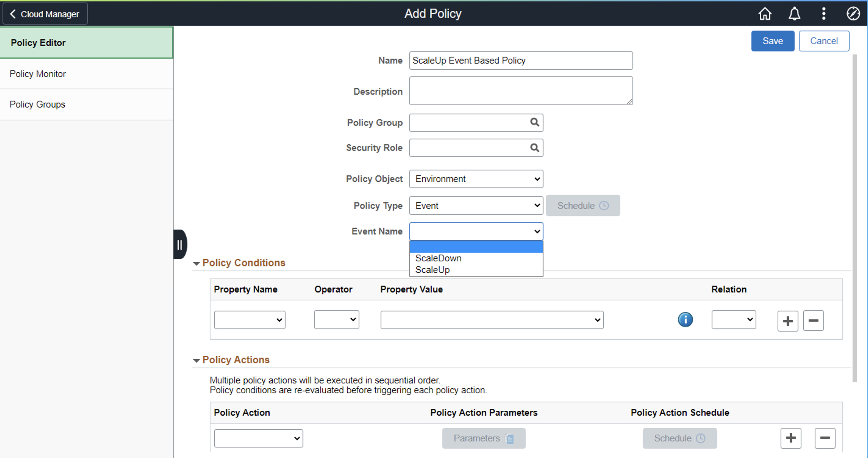Add a policy condition row with plus

(787, 321)
